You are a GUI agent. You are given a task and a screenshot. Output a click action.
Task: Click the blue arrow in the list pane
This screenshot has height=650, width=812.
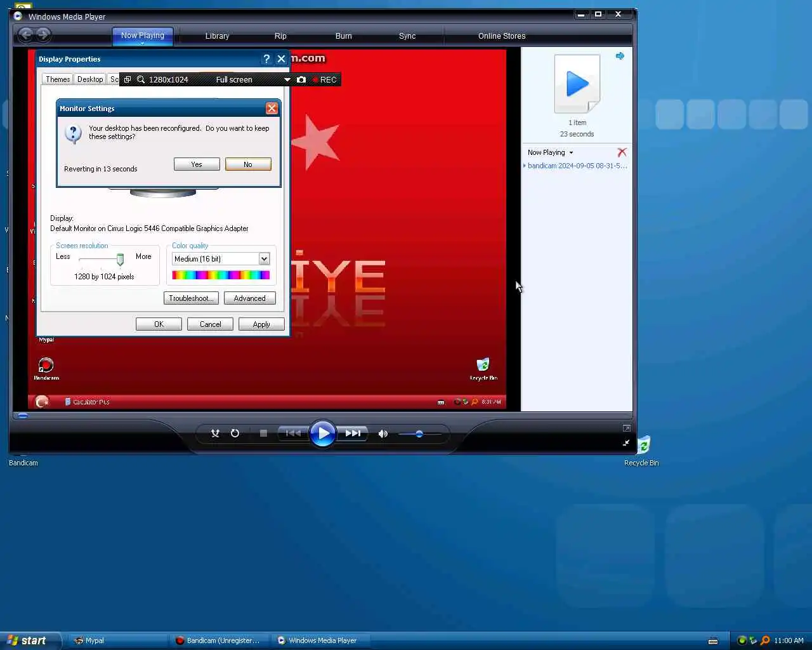[x=620, y=56]
